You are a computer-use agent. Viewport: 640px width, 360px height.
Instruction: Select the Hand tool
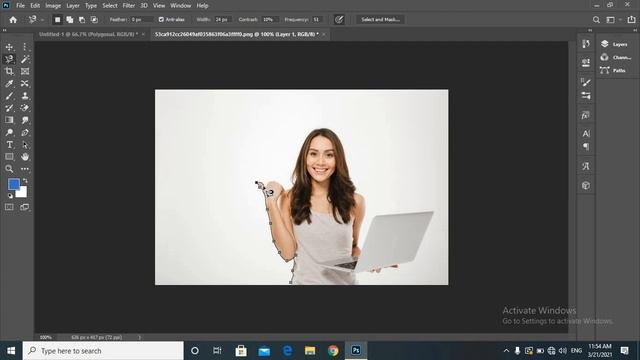pos(25,157)
